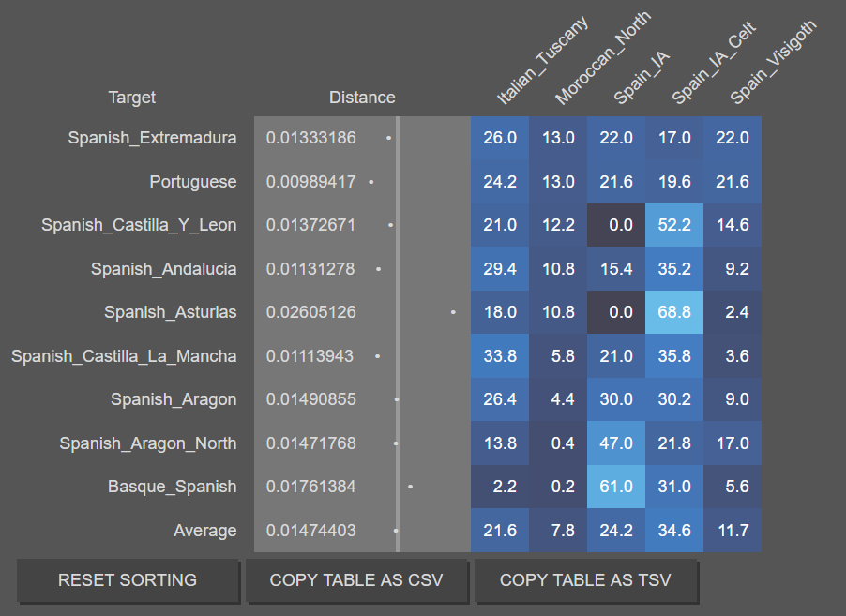Select the Portuguese target row label
This screenshot has width=846, height=616.
coord(193,182)
